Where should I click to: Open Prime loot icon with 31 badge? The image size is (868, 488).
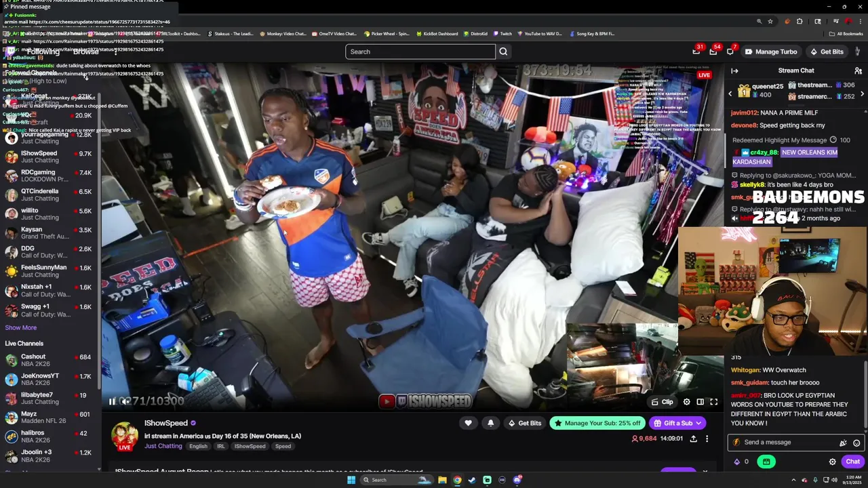coord(696,52)
